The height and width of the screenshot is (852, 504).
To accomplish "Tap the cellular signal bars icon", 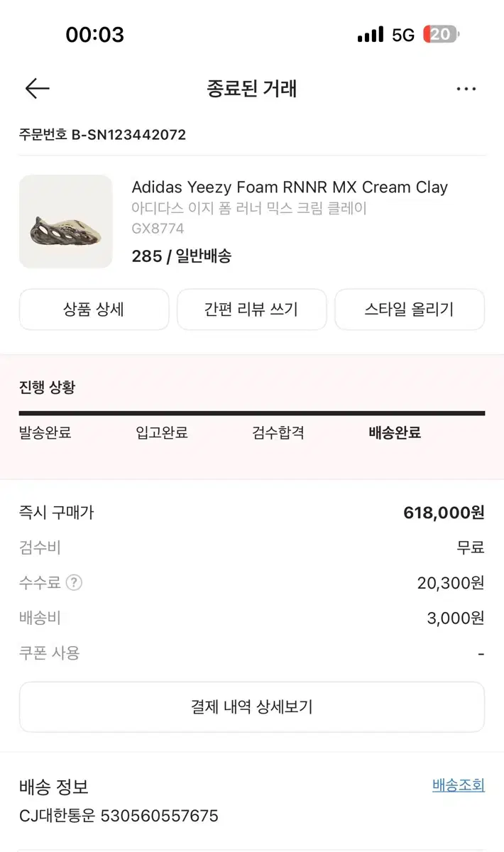I will tap(370, 34).
